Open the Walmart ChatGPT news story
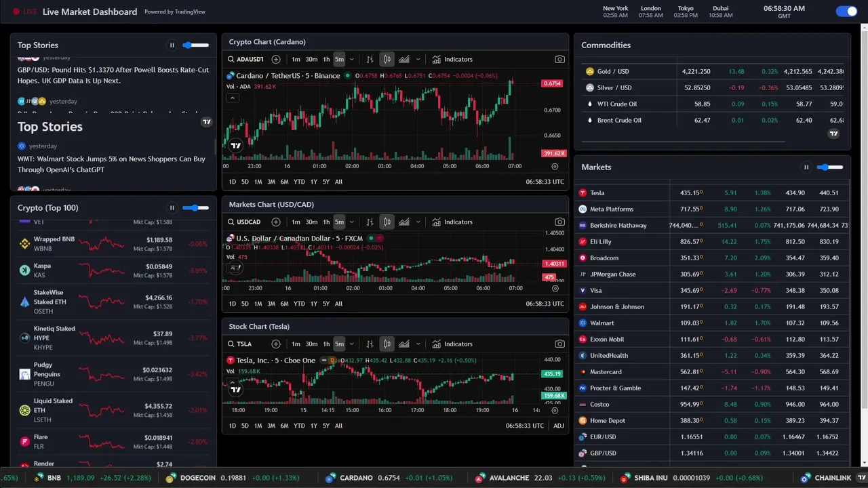Image resolution: width=868 pixels, height=488 pixels. coord(111,164)
